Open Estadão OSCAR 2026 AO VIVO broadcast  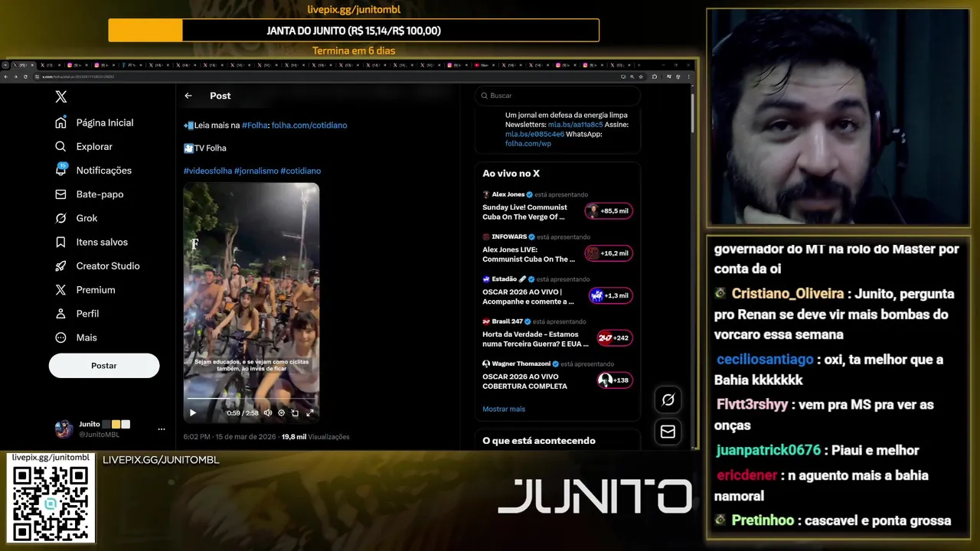tap(528, 297)
